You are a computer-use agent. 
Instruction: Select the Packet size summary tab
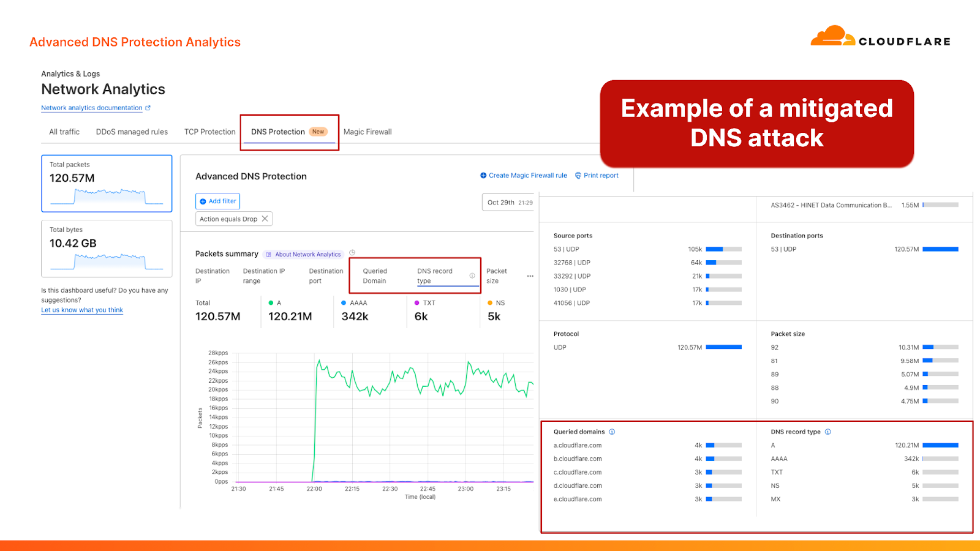(497, 275)
